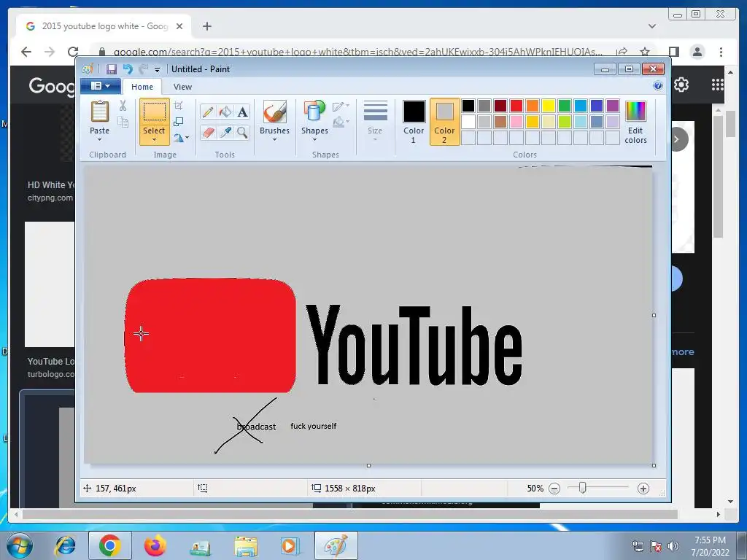Expand the Shapes dropdown arrow

[314, 139]
